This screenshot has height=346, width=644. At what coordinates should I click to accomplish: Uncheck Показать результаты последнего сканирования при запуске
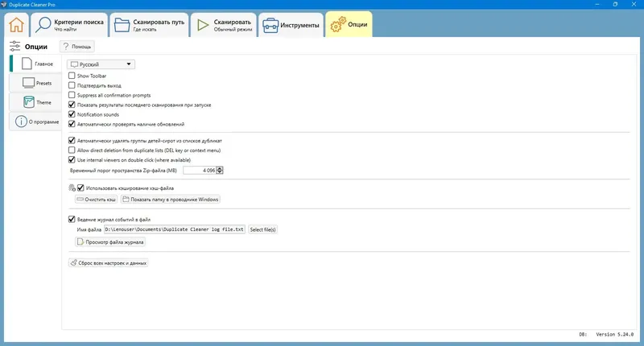[72, 105]
